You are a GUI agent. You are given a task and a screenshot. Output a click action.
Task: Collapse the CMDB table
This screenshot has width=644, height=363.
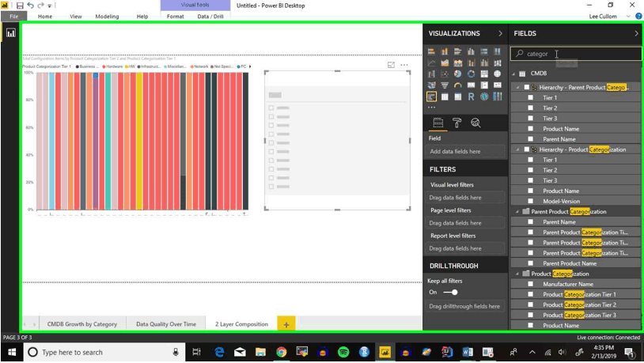click(513, 74)
